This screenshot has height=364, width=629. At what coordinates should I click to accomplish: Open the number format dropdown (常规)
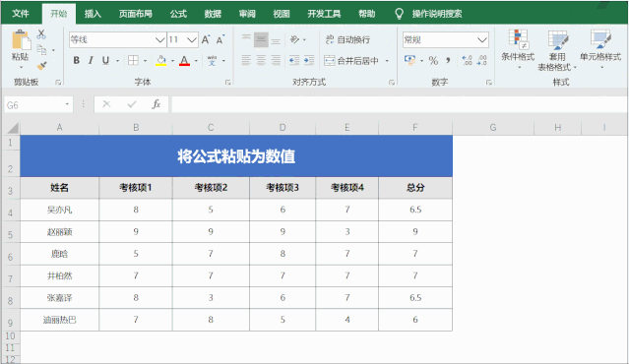pyautogui.click(x=482, y=39)
